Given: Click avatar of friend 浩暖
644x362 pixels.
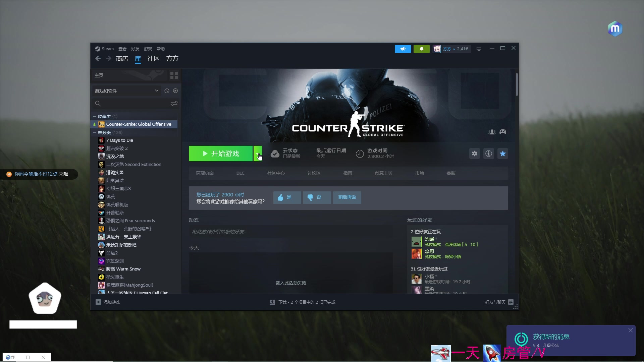Looking at the screenshot, I should point(416,242).
